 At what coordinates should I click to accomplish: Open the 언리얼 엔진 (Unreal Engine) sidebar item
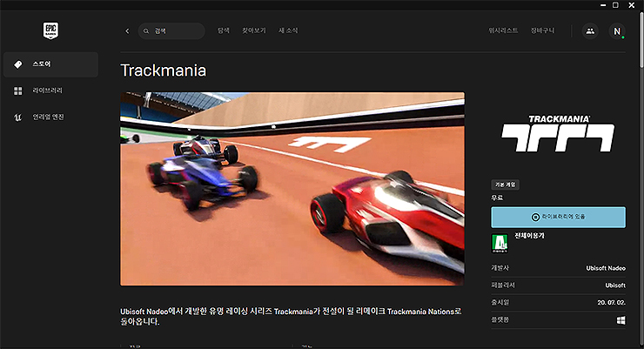pos(51,117)
